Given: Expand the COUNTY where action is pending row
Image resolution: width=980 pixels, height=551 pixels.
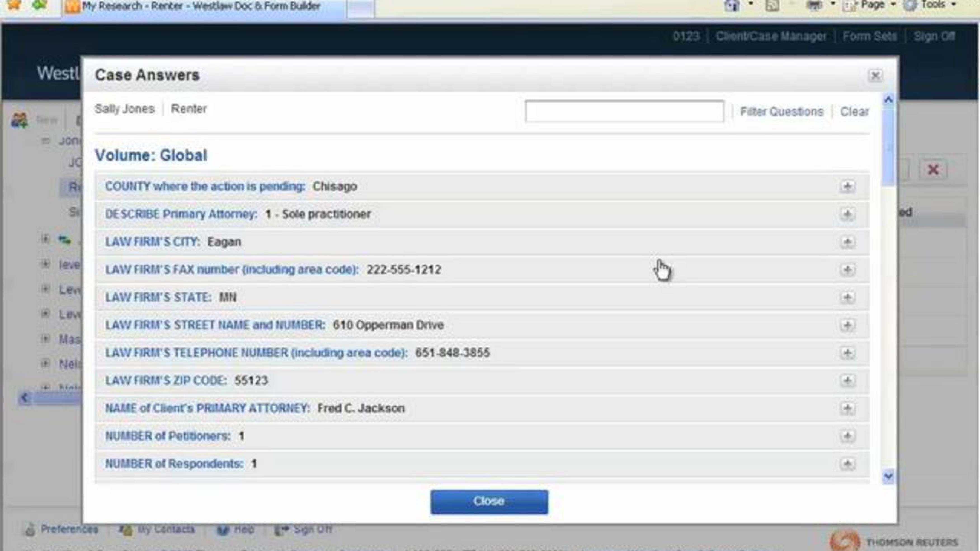Looking at the screenshot, I should (847, 186).
